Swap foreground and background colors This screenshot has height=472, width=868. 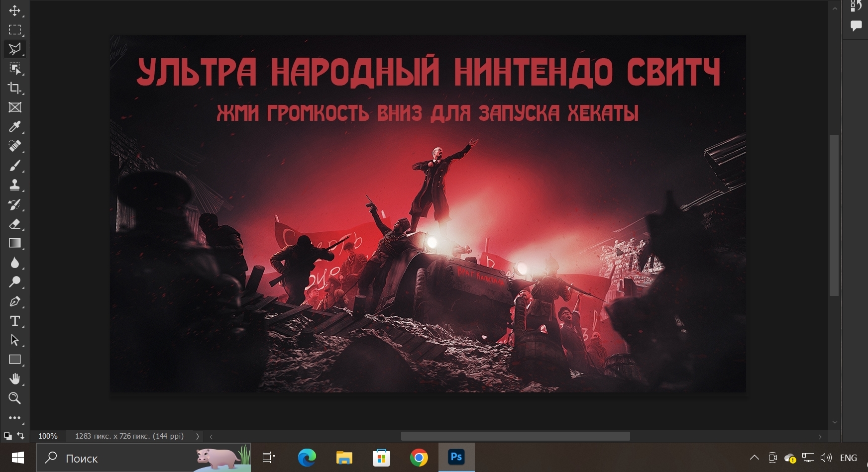pyautogui.click(x=20, y=436)
